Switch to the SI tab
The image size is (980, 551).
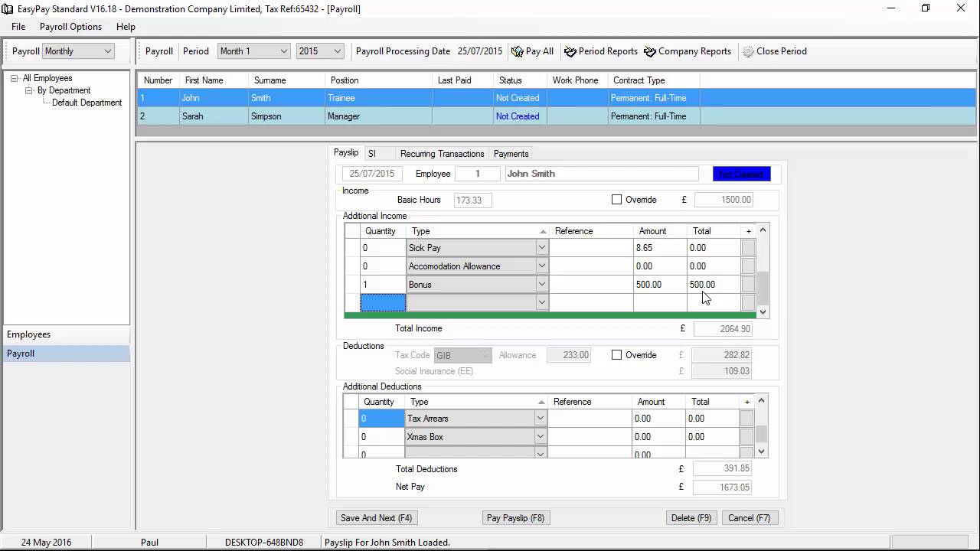(372, 154)
